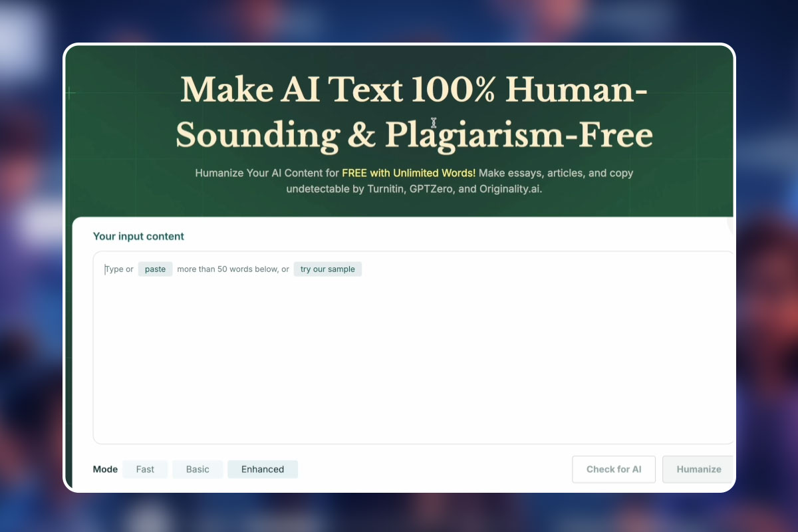Image resolution: width=798 pixels, height=532 pixels.
Task: Click the Check for AI button
Action: [614, 469]
